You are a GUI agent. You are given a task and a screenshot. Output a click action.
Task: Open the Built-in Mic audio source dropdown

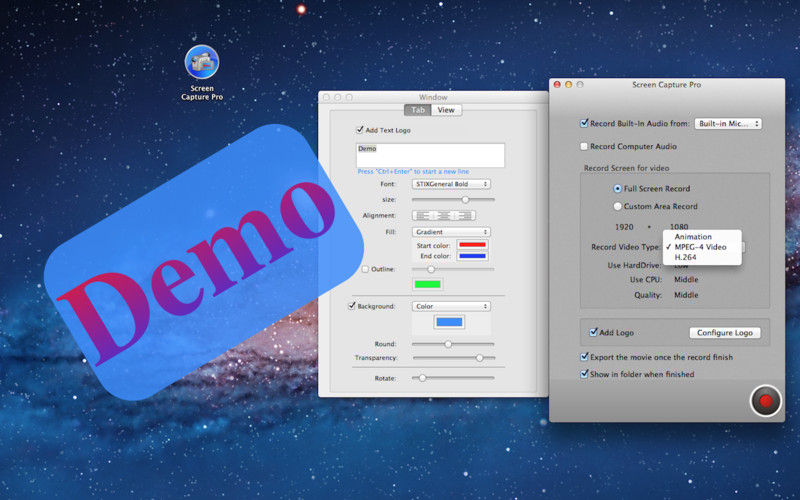[728, 123]
